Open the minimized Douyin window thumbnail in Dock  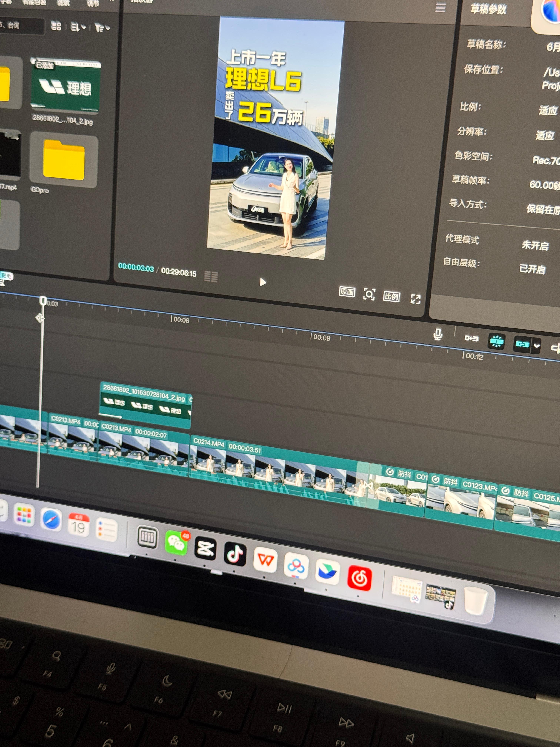441,597
